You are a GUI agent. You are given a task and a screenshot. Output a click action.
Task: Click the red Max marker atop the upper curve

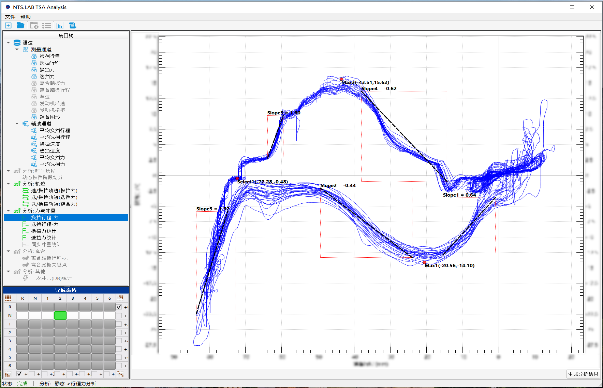point(341,79)
